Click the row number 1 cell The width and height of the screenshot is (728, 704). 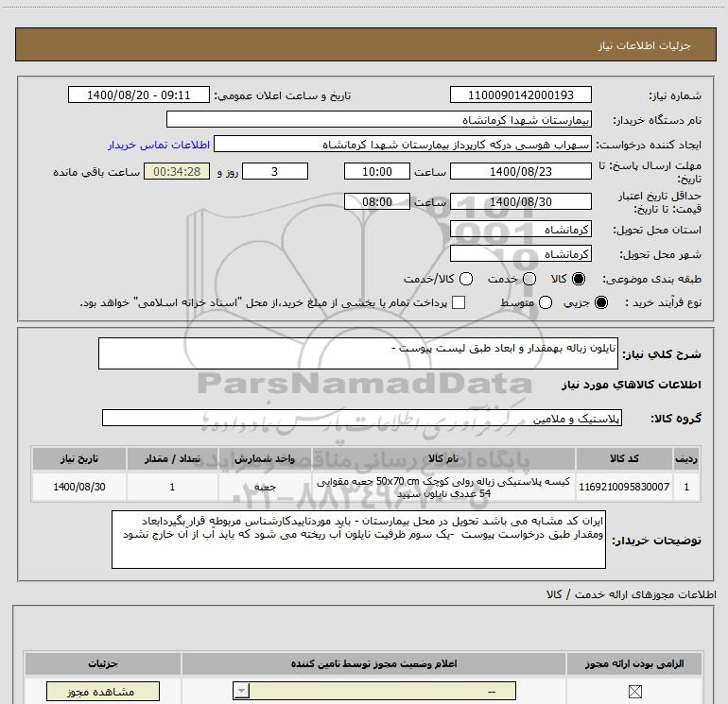tap(686, 487)
